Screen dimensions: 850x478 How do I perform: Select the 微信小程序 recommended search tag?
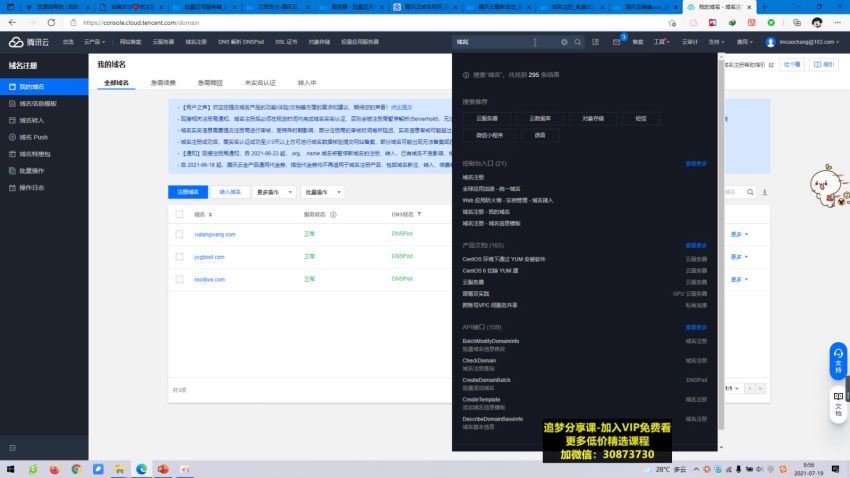490,135
